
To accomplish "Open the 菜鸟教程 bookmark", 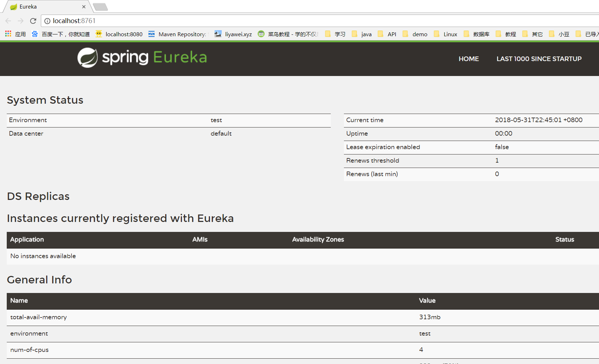I will (288, 34).
